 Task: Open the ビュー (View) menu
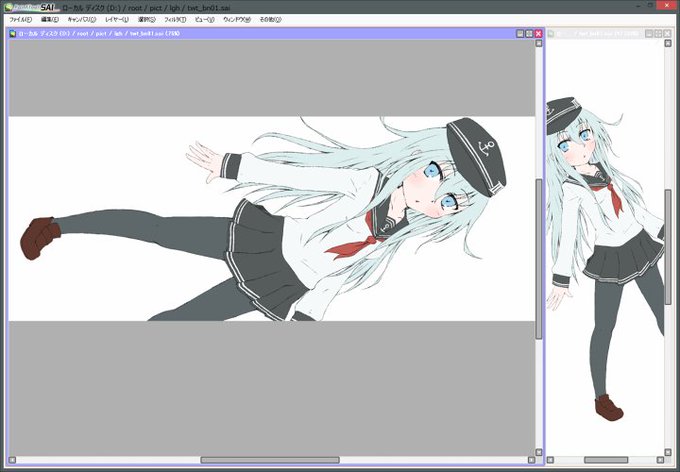click(x=205, y=20)
